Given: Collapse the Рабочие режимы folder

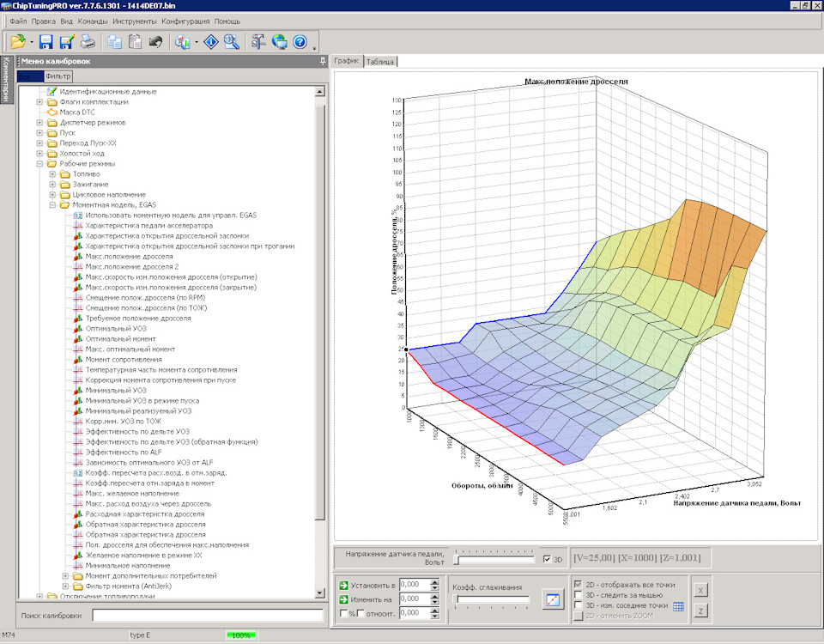Looking at the screenshot, I should [x=40, y=164].
